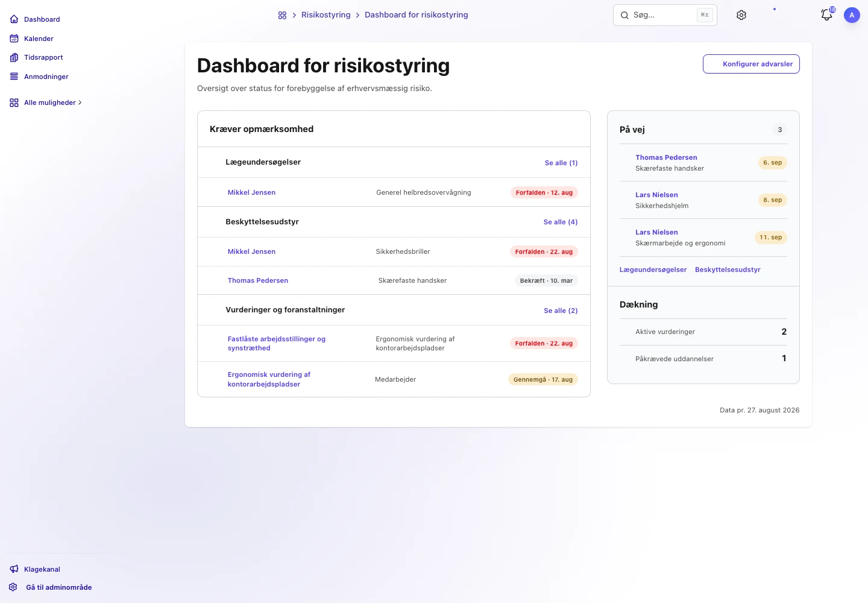
Task: Open Anmodninger in the sidebar
Action: 46,77
